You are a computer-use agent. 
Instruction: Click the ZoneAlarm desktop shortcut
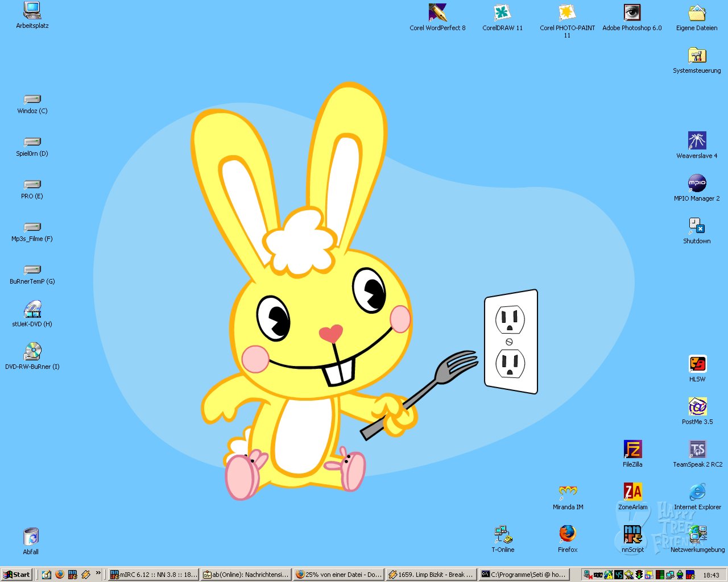[632, 492]
